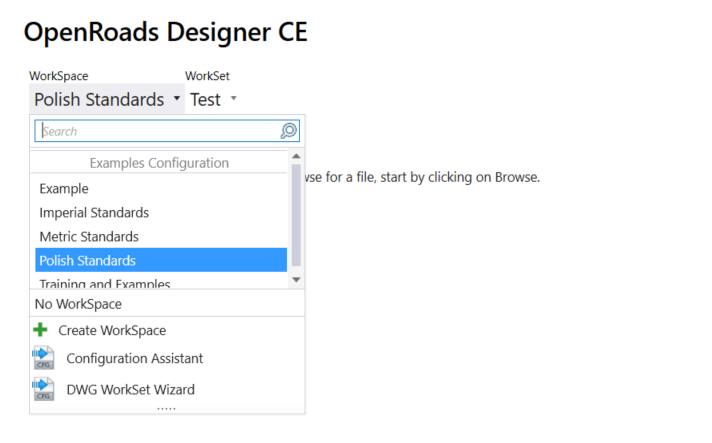
Task: Click the Create WorkSpace label
Action: pos(112,330)
